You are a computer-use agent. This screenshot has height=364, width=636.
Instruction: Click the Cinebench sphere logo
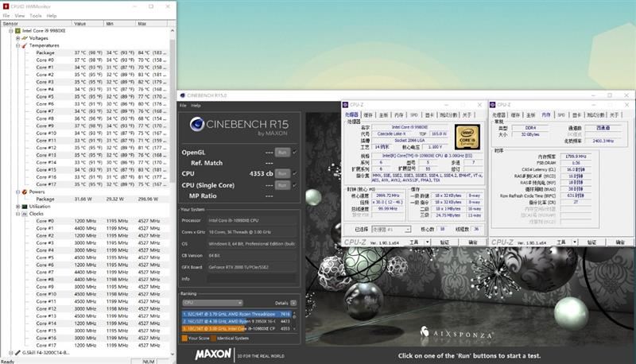click(196, 124)
